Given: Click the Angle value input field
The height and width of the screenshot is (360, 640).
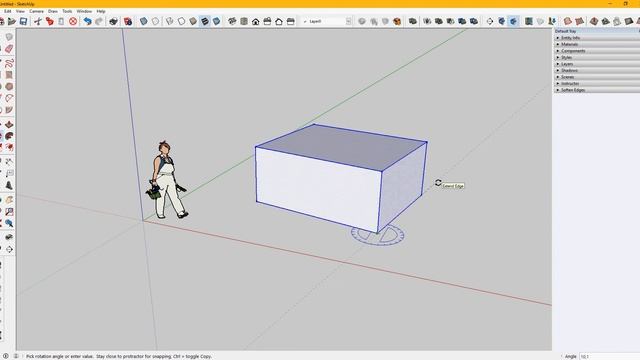Looking at the screenshot, I should pos(609,356).
